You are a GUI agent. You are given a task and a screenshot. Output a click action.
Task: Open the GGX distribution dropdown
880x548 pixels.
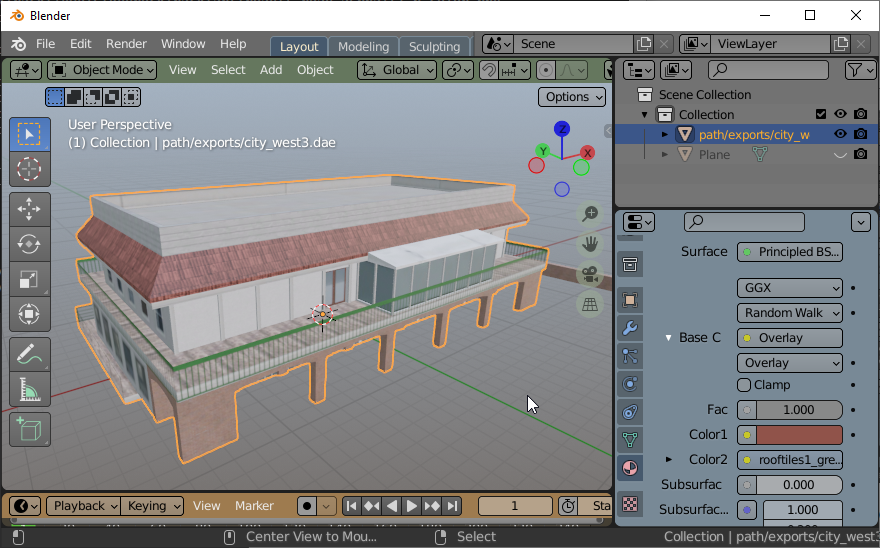click(790, 288)
